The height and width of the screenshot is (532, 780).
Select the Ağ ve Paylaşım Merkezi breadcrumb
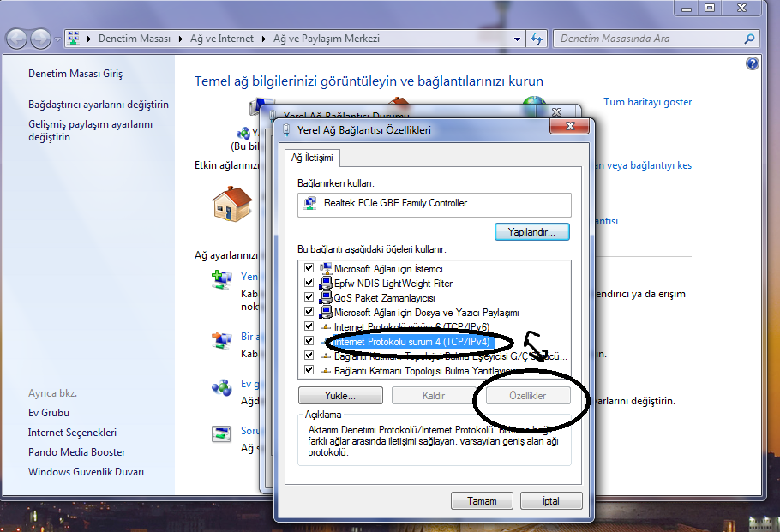[x=327, y=39]
